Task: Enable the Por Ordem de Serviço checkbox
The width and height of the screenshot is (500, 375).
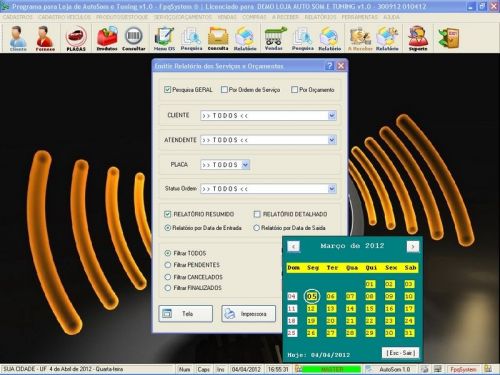Action: pyautogui.click(x=224, y=89)
